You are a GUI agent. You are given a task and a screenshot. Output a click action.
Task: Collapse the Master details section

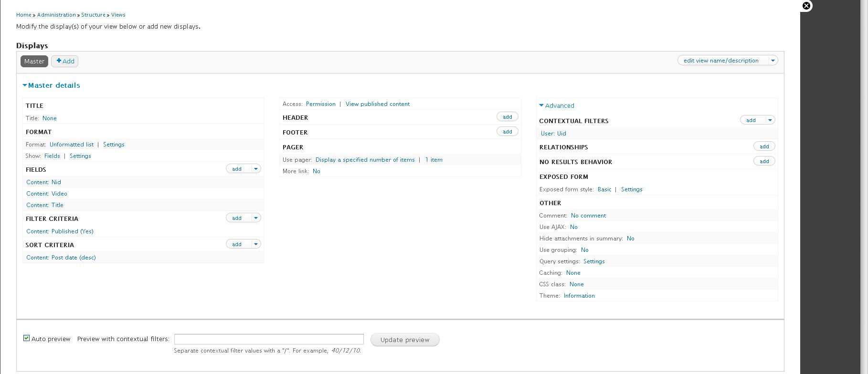coord(53,85)
